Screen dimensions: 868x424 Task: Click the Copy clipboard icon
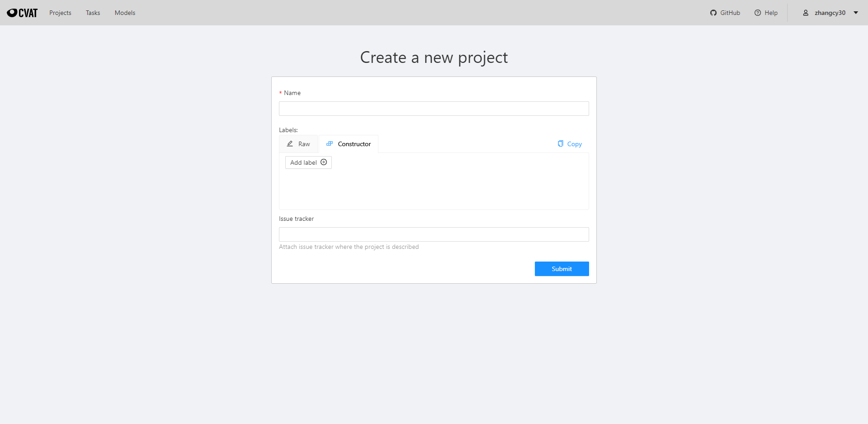(561, 144)
